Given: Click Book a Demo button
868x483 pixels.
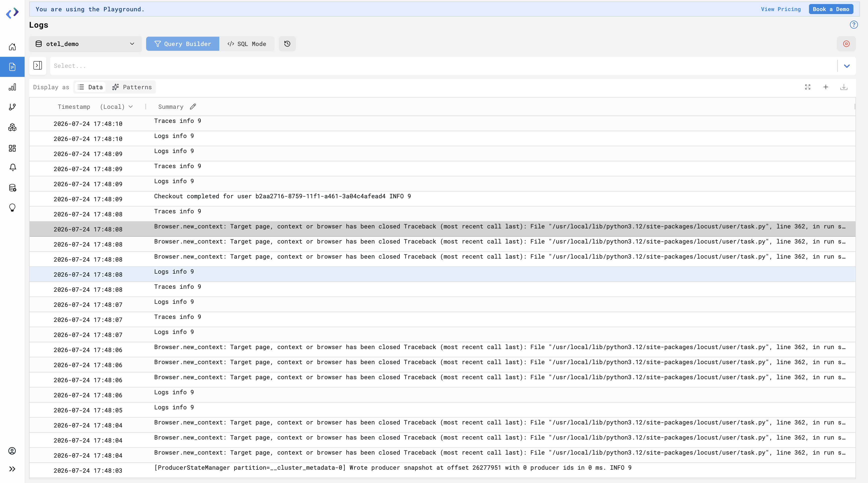Looking at the screenshot, I should pyautogui.click(x=831, y=9).
